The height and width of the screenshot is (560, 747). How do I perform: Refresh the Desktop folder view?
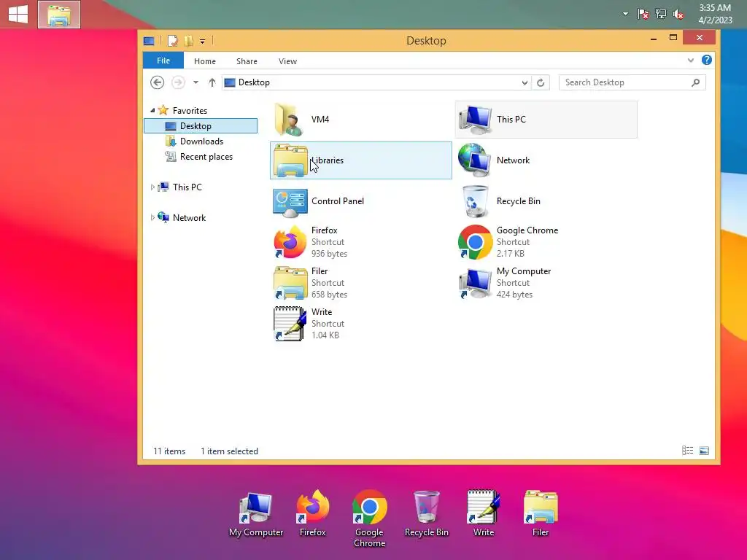click(541, 83)
